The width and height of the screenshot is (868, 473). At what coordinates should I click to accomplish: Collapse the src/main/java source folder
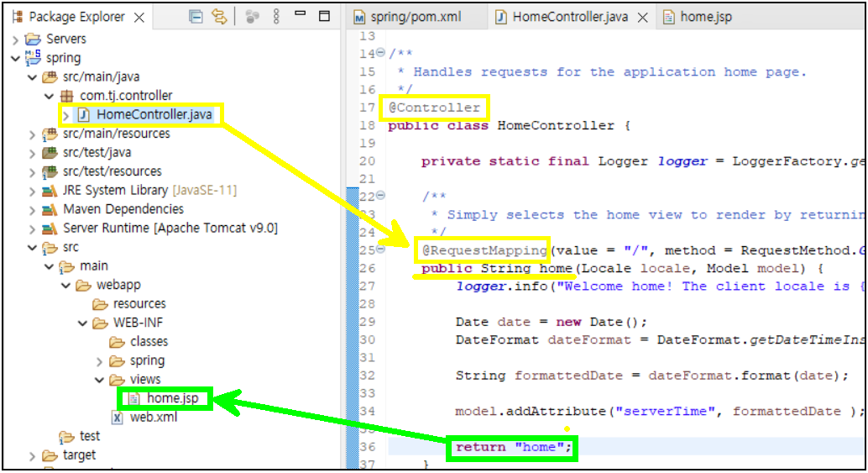click(32, 77)
